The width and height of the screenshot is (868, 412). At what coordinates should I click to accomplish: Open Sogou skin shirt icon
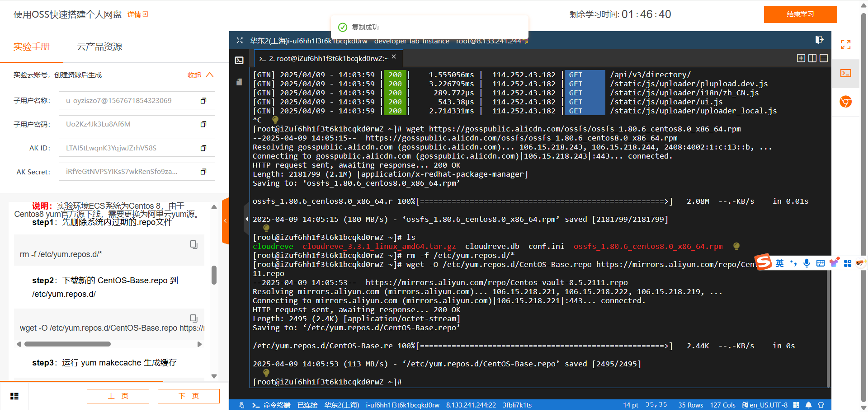click(834, 262)
